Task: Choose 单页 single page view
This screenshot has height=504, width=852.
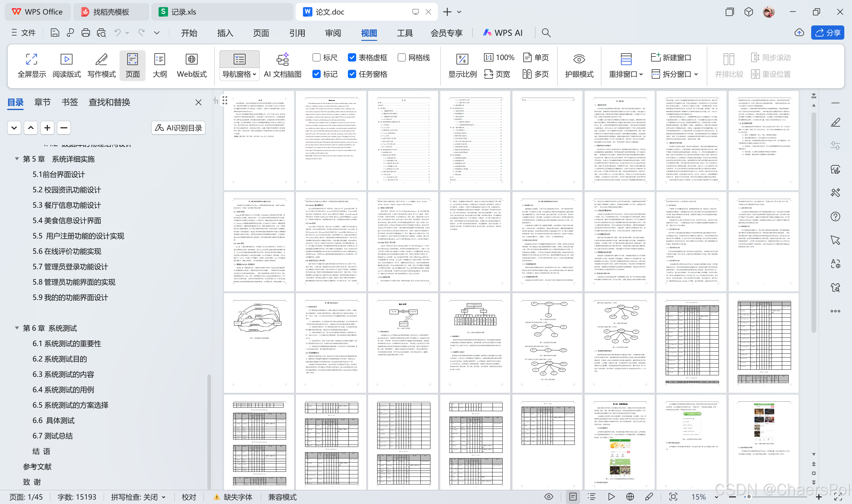Action: click(536, 57)
